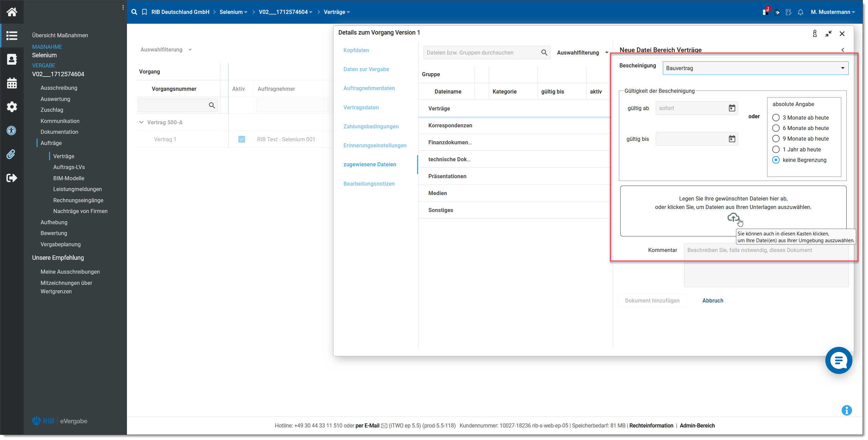The image size is (868, 440).
Task: Open the Admin-Bereich footer link
Action: point(697,425)
